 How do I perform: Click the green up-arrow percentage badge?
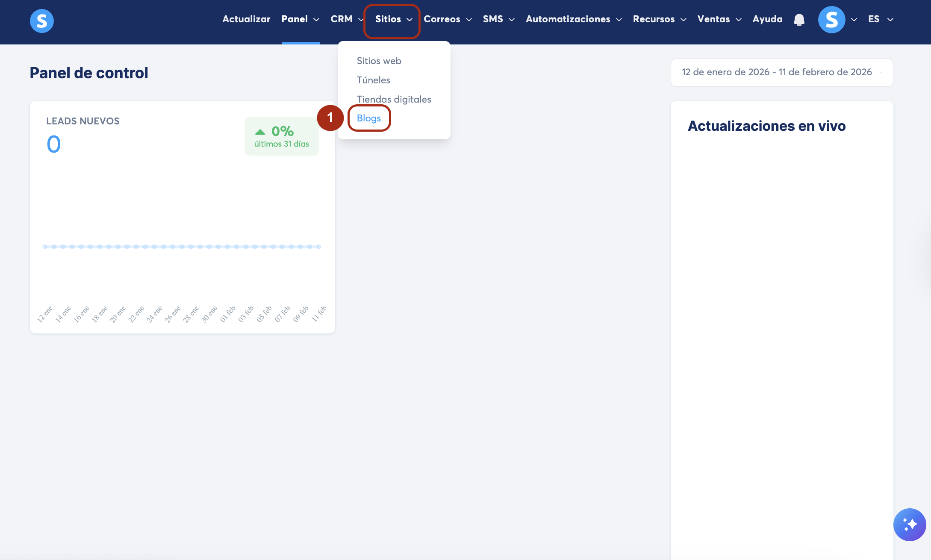282,136
